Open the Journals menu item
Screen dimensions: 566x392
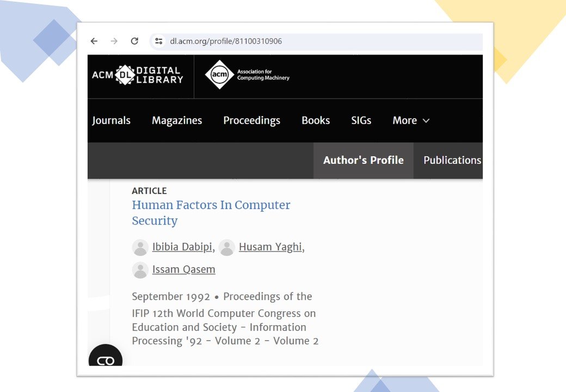coord(112,121)
